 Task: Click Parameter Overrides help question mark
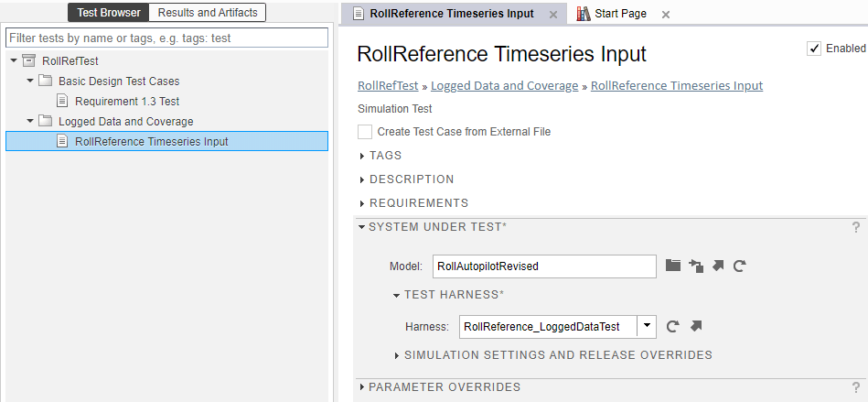click(856, 387)
